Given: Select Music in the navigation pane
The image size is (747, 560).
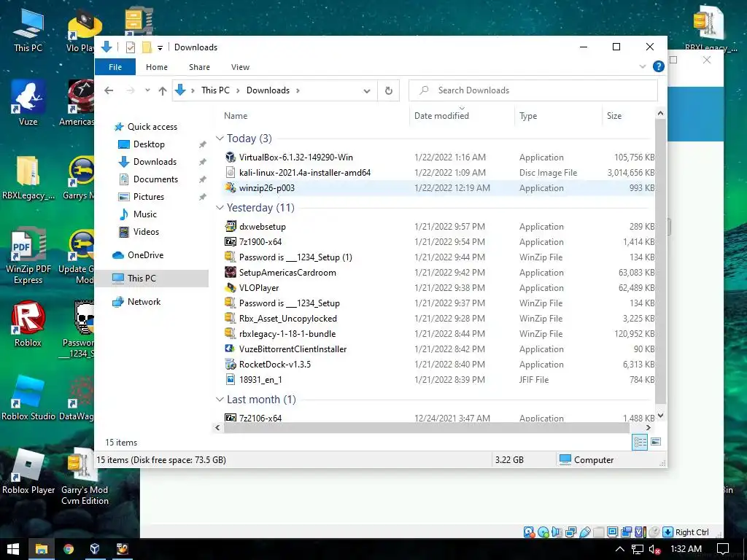Looking at the screenshot, I should click(145, 214).
